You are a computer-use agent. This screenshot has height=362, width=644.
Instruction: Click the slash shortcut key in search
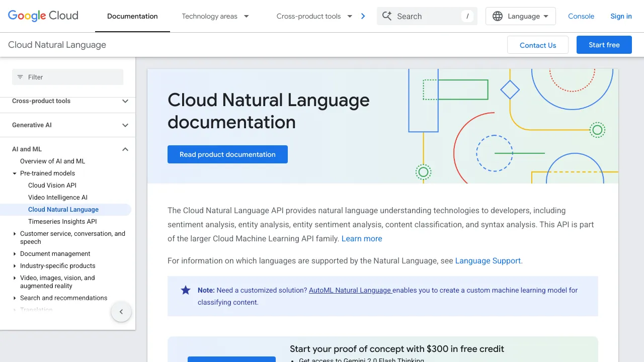(x=467, y=16)
